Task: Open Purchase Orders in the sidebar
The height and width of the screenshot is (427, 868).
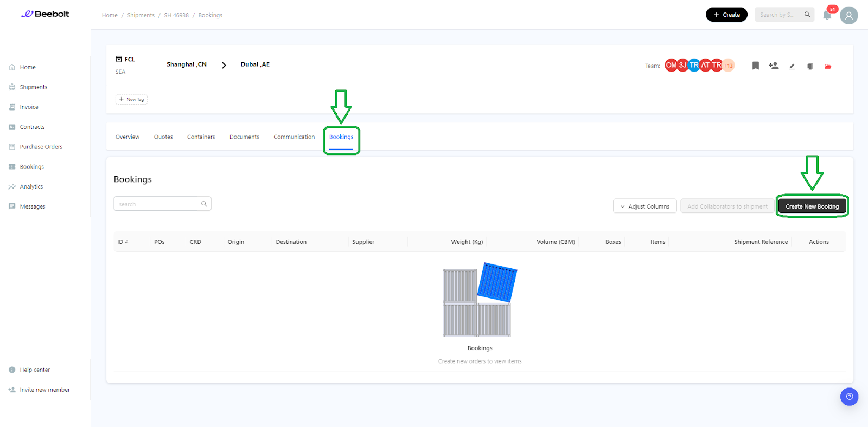Action: pos(41,147)
